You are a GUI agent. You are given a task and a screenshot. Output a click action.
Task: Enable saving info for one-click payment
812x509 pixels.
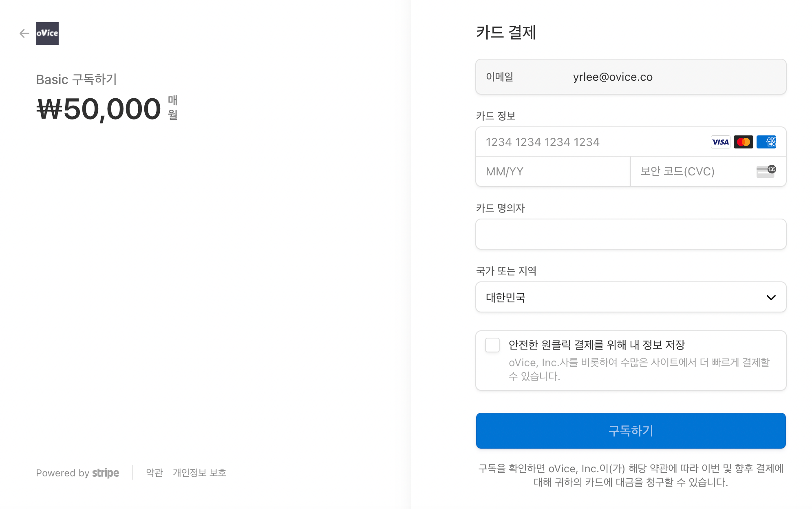[492, 345]
